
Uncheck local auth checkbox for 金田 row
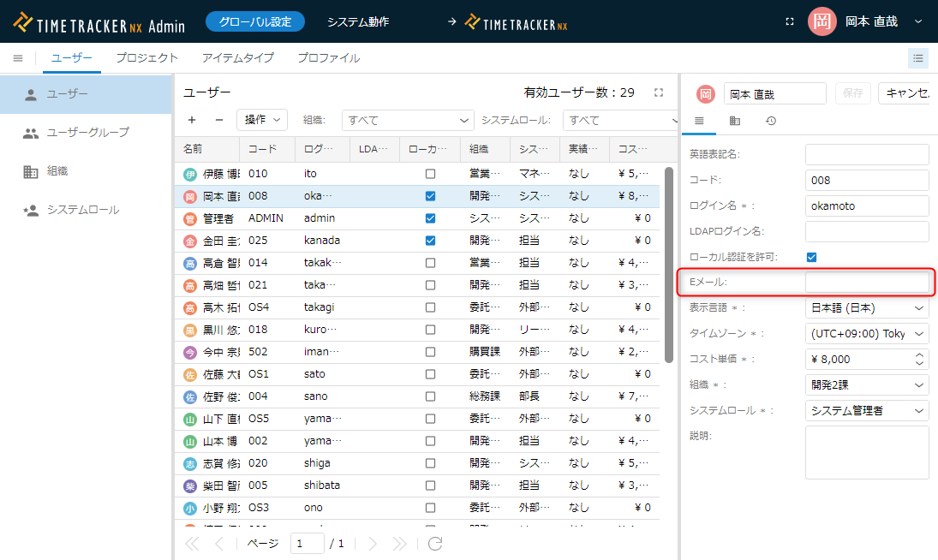pos(430,241)
